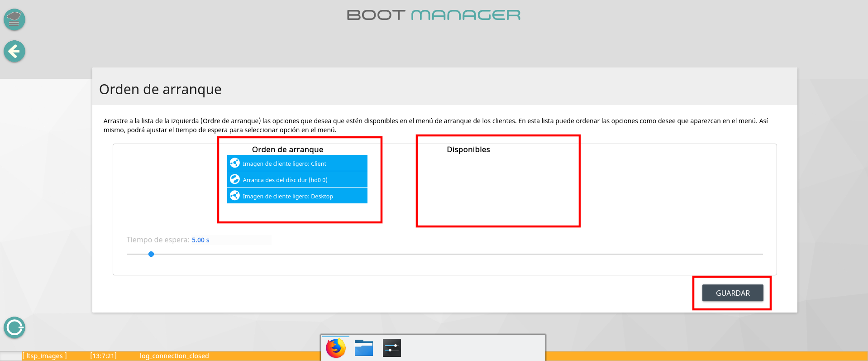Open the file manager from the taskbar
The image size is (868, 361).
[363, 348]
